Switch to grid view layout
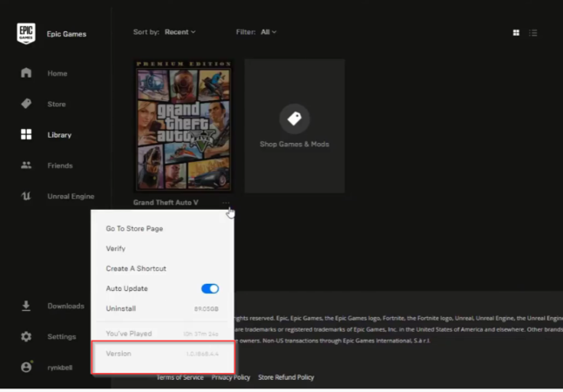This screenshot has width=563, height=392. click(516, 33)
